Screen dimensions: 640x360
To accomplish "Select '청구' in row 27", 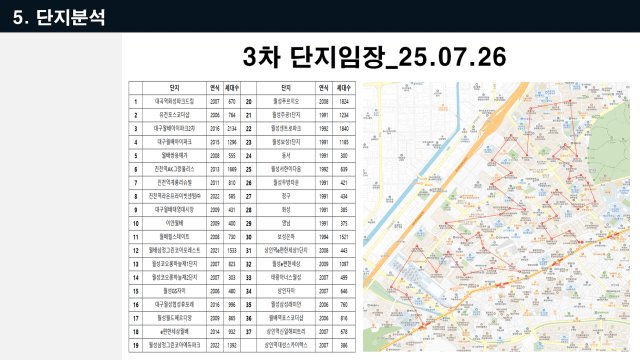I will point(286,196).
